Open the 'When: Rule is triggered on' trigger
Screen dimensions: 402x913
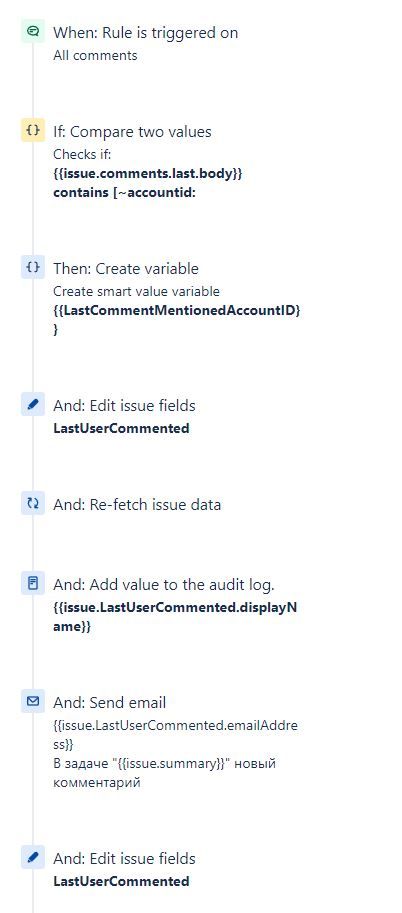click(146, 33)
